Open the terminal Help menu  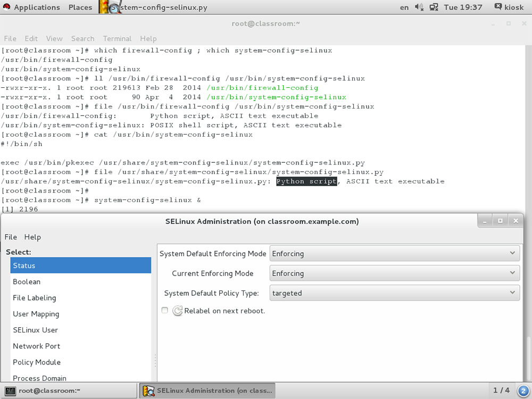[148, 39]
